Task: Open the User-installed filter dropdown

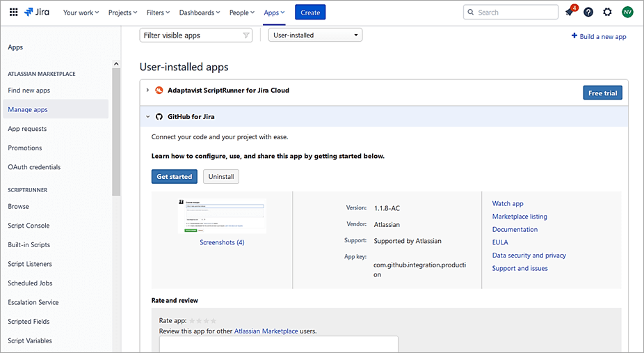Action: pyautogui.click(x=315, y=36)
